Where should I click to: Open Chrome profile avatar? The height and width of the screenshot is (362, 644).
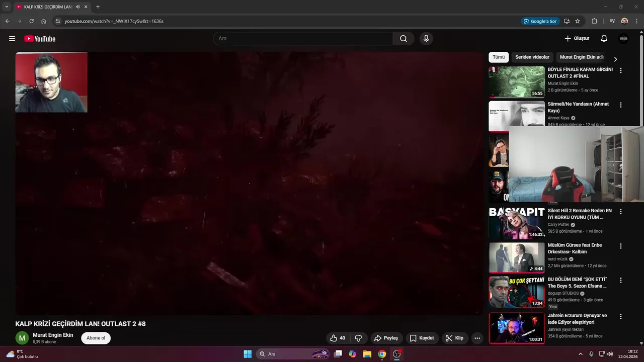(x=624, y=21)
